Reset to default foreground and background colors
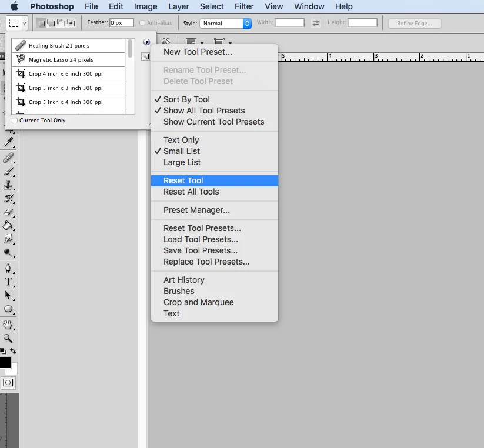This screenshot has width=484, height=448. (x=3, y=351)
